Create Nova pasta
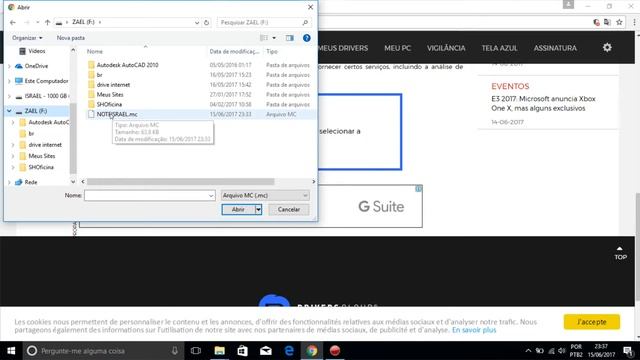Viewport: 640px width, 360px height. coord(71,38)
